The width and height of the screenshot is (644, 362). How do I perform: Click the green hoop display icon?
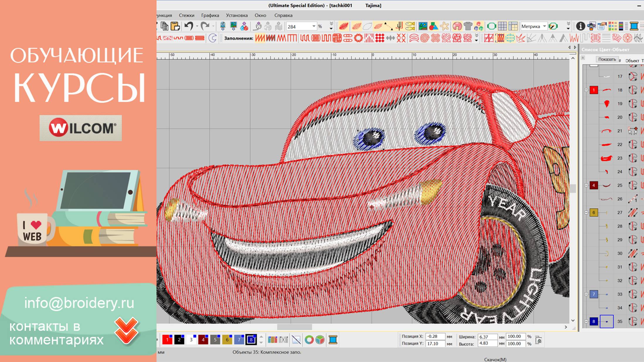point(492,26)
